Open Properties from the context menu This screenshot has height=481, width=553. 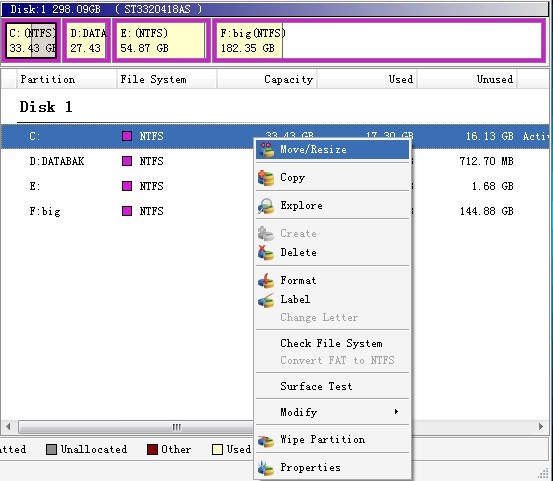[333, 468]
